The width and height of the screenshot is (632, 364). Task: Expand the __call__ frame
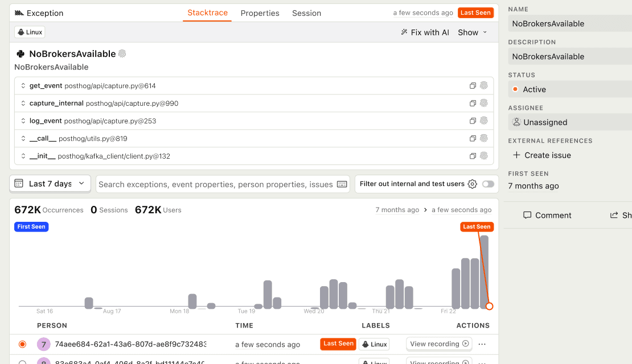pos(23,139)
